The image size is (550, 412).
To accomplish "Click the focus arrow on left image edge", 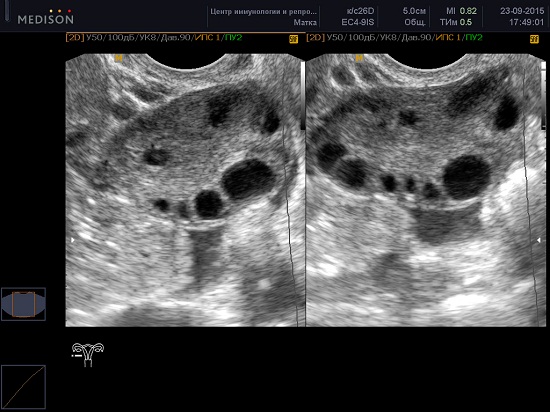I will (73, 240).
